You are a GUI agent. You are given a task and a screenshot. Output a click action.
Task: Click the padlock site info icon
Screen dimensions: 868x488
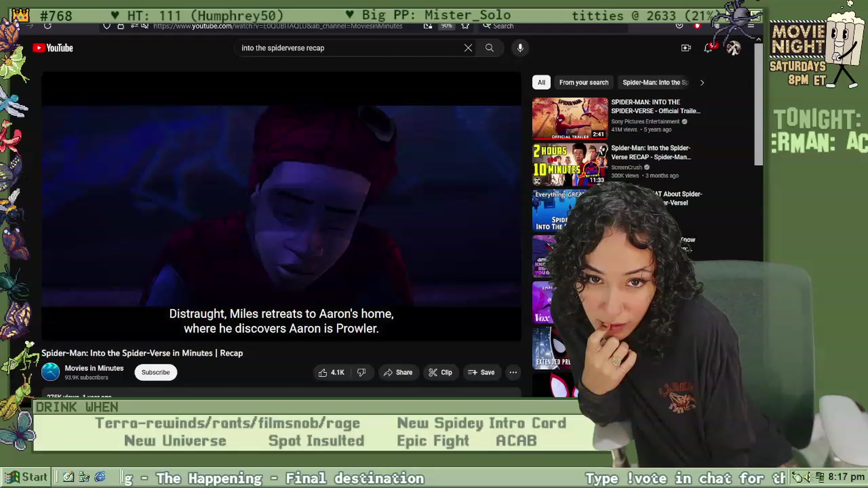[121, 26]
